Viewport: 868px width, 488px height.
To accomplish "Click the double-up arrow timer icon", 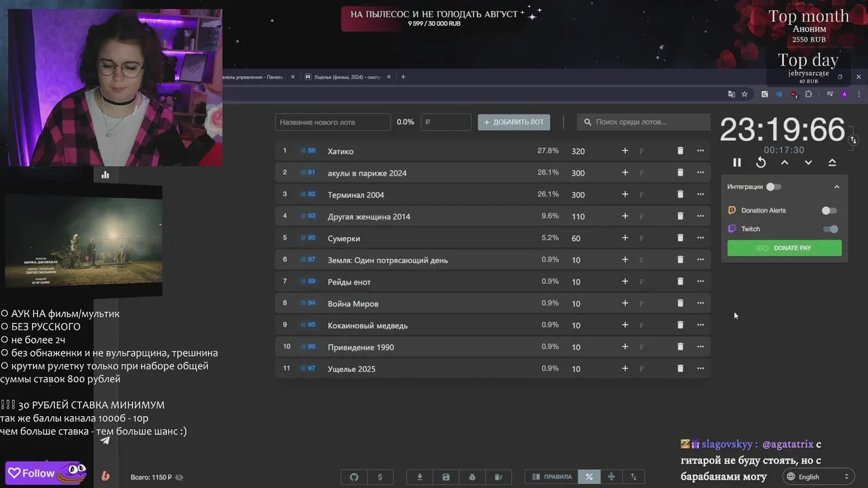I will (832, 163).
